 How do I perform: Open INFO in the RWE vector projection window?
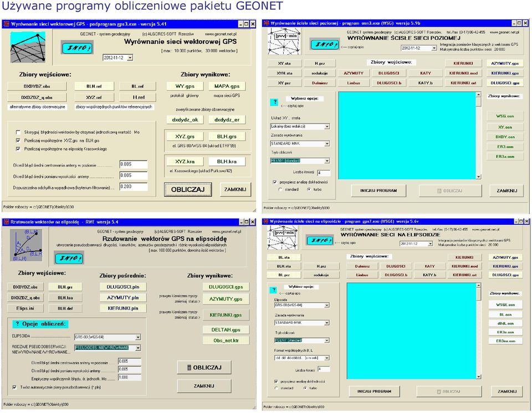coord(69,258)
